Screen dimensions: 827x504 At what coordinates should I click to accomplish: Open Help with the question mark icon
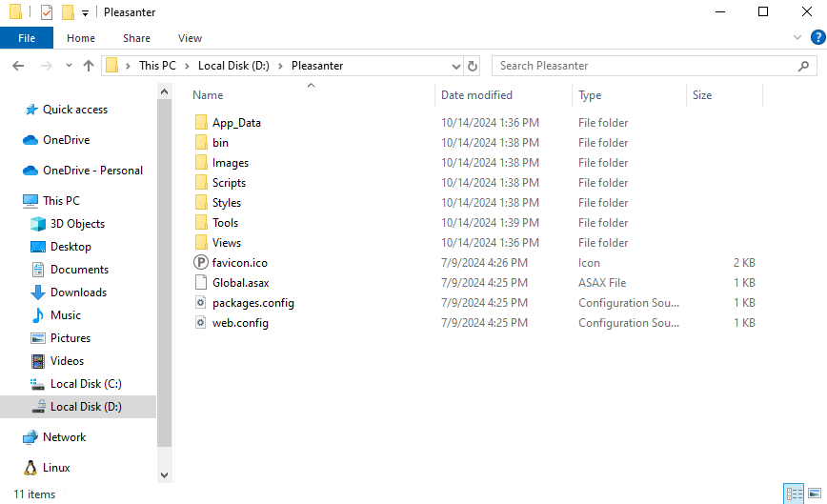click(818, 37)
